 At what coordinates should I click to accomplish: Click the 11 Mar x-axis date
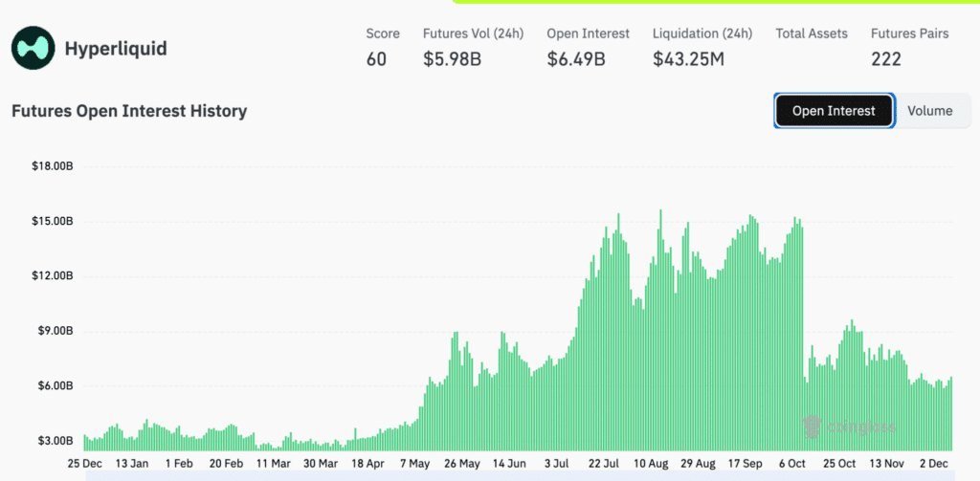click(274, 464)
